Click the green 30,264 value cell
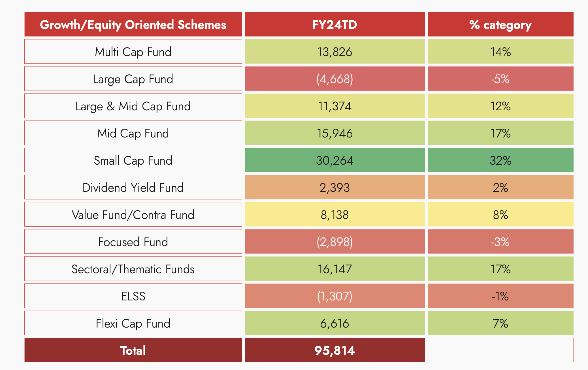Viewport: 588px width, 370px height. click(335, 160)
